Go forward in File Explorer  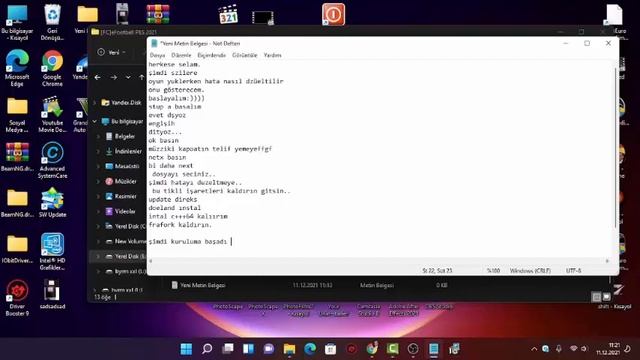[113, 77]
